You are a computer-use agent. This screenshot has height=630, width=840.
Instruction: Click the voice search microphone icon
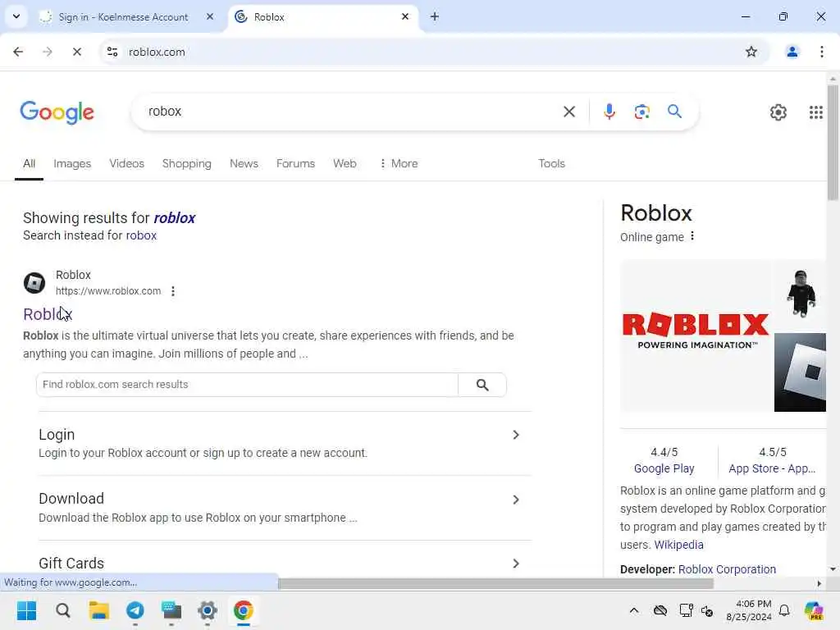click(609, 112)
